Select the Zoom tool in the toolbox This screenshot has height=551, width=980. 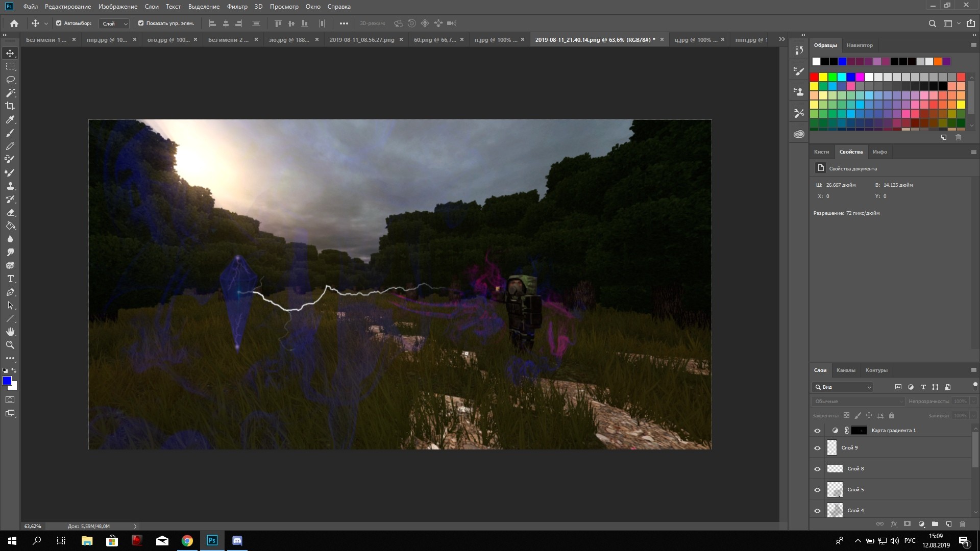pyautogui.click(x=10, y=345)
